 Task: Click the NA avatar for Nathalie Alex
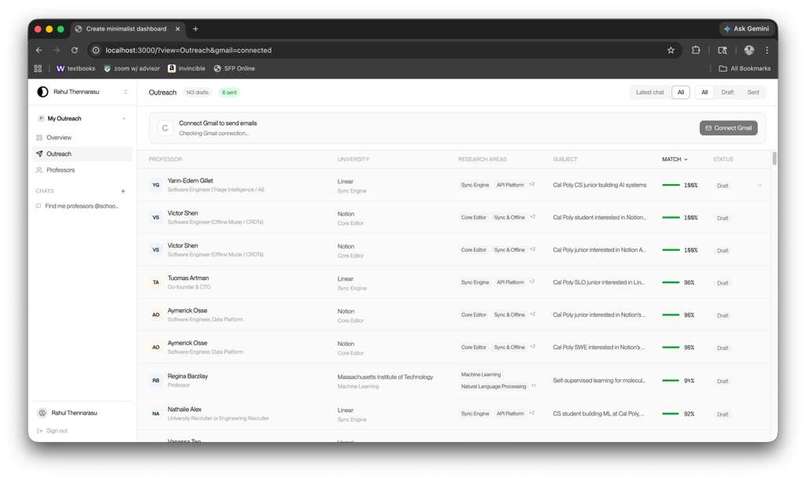pyautogui.click(x=156, y=413)
